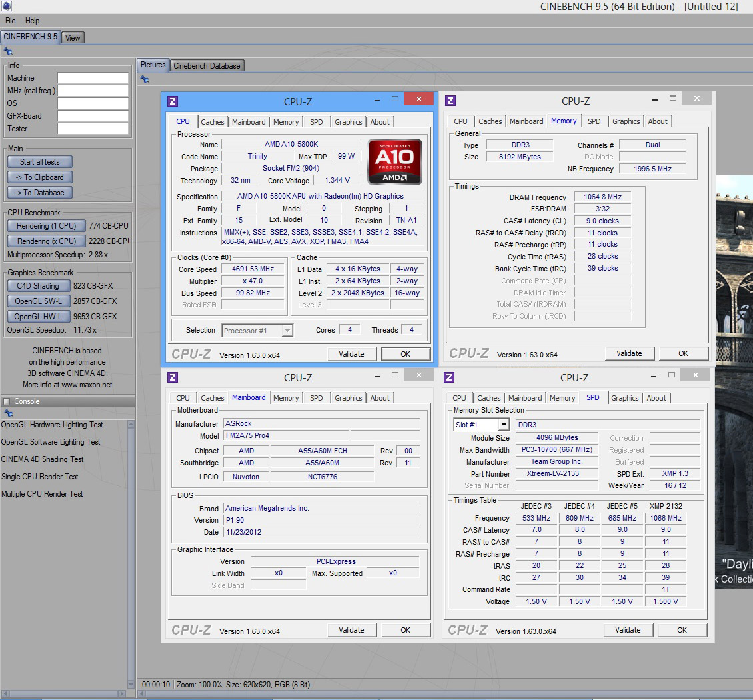The height and width of the screenshot is (700, 753).
Task: Open the File menu
Action: coord(11,21)
